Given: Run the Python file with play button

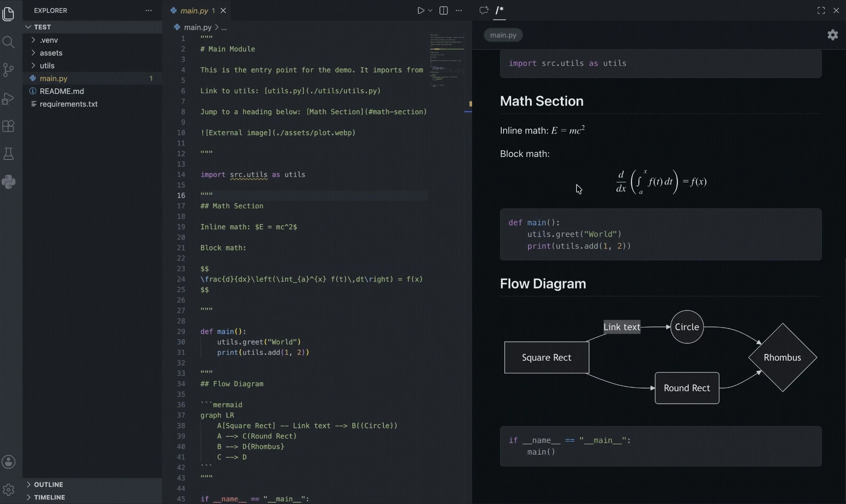Looking at the screenshot, I should point(421,10).
